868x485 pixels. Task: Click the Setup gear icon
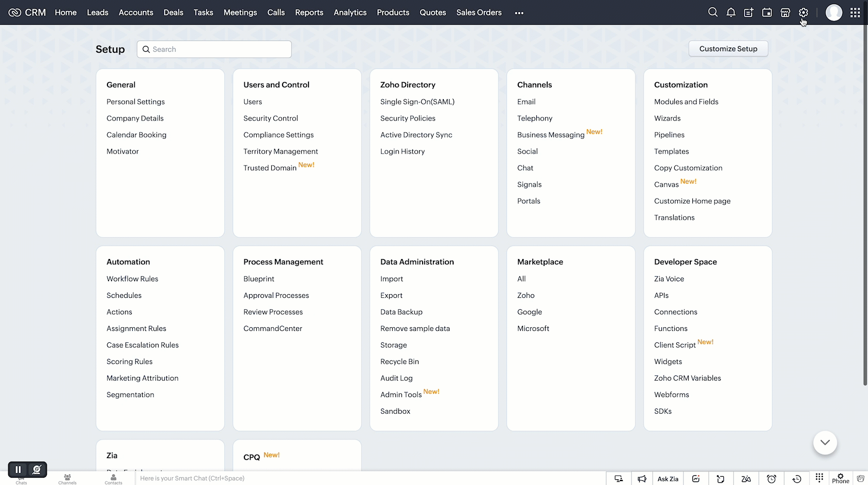803,12
